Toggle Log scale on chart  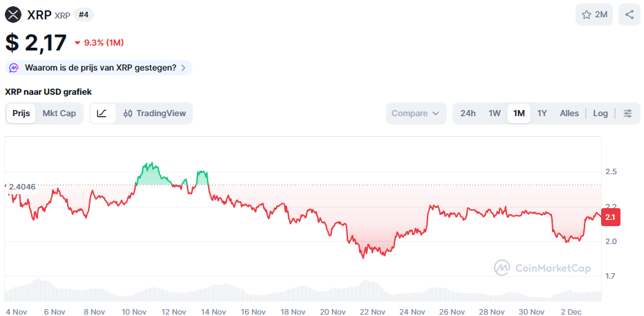point(600,113)
